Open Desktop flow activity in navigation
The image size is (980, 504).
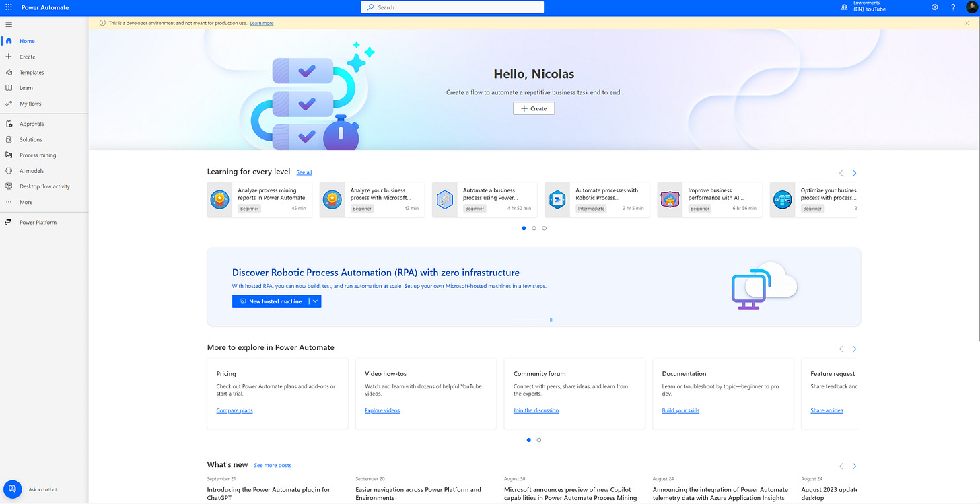point(44,186)
